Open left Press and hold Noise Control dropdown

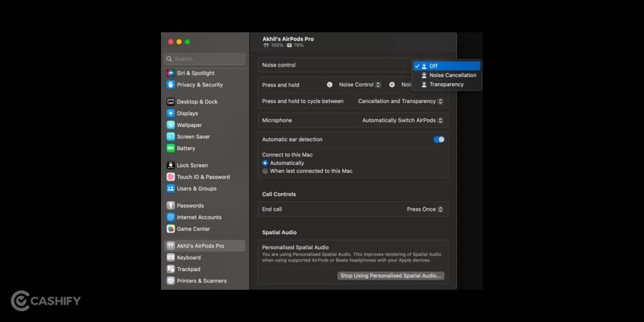coord(360,85)
